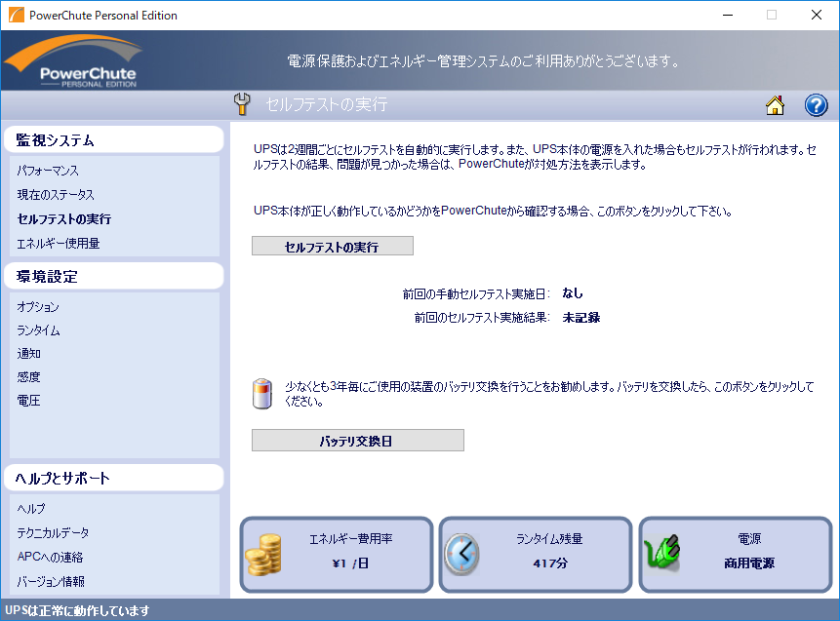Close the PowerChute window
Image resolution: width=840 pixels, height=621 pixels.
pyautogui.click(x=817, y=15)
